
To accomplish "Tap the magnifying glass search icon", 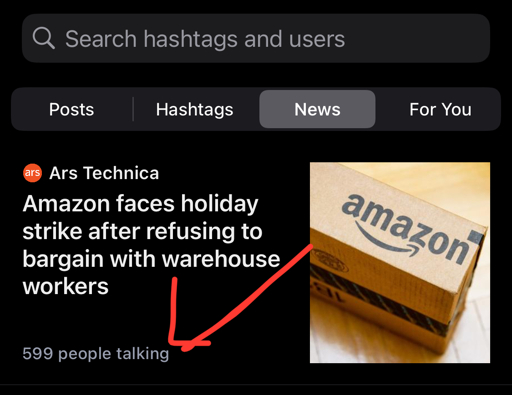I will click(x=44, y=38).
